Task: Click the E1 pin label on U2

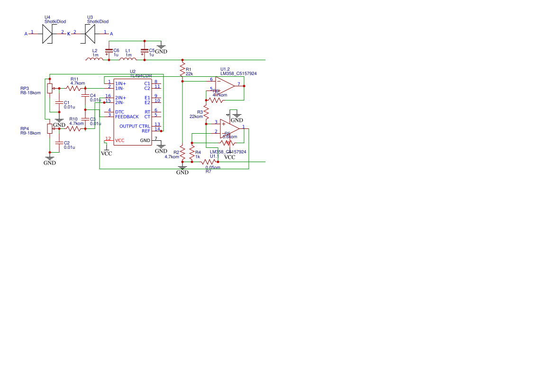Action: pos(147,98)
